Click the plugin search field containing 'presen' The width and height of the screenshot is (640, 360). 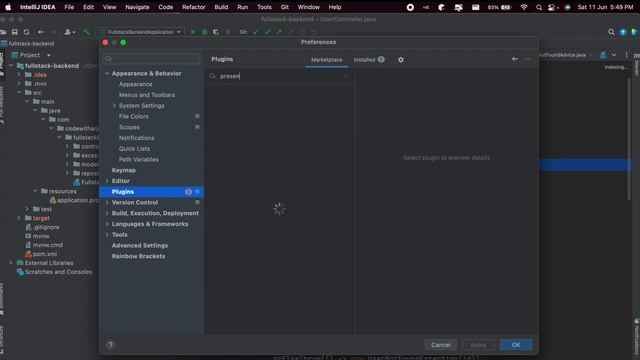coord(280,76)
